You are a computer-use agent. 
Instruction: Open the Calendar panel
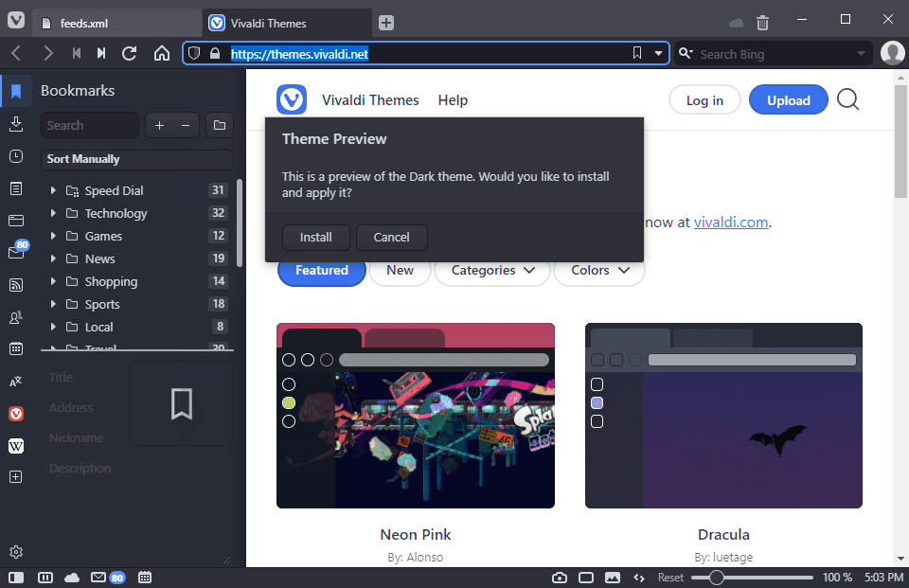(x=16, y=348)
